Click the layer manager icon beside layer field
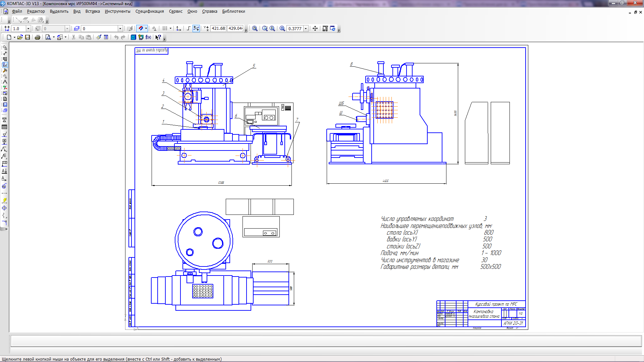644x362 pixels. pyautogui.click(x=77, y=28)
